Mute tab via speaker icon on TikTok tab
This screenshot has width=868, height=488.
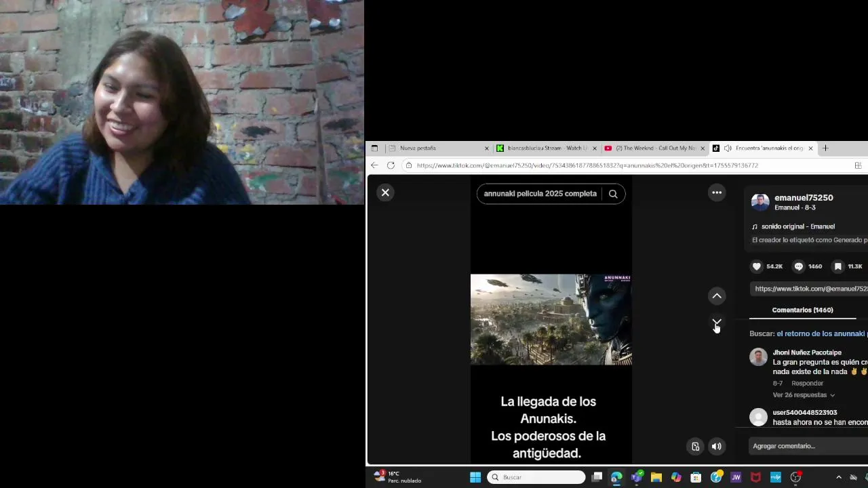click(728, 148)
